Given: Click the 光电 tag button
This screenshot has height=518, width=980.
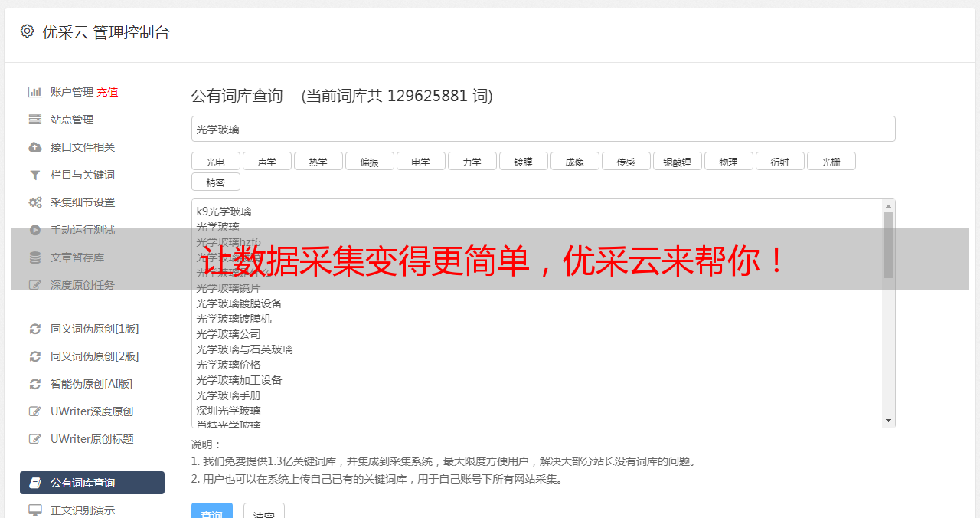Looking at the screenshot, I should tap(216, 161).
